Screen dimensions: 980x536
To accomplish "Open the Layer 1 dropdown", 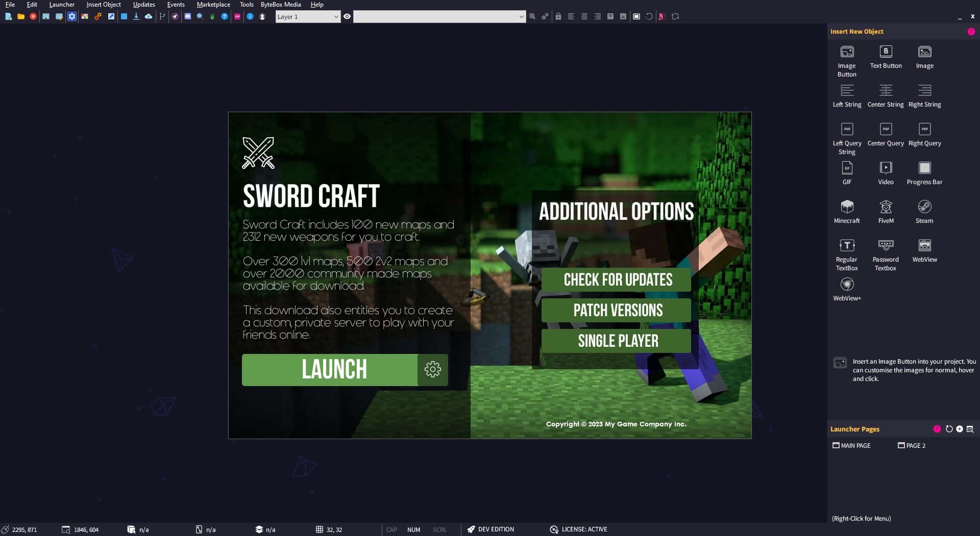I will click(x=308, y=16).
